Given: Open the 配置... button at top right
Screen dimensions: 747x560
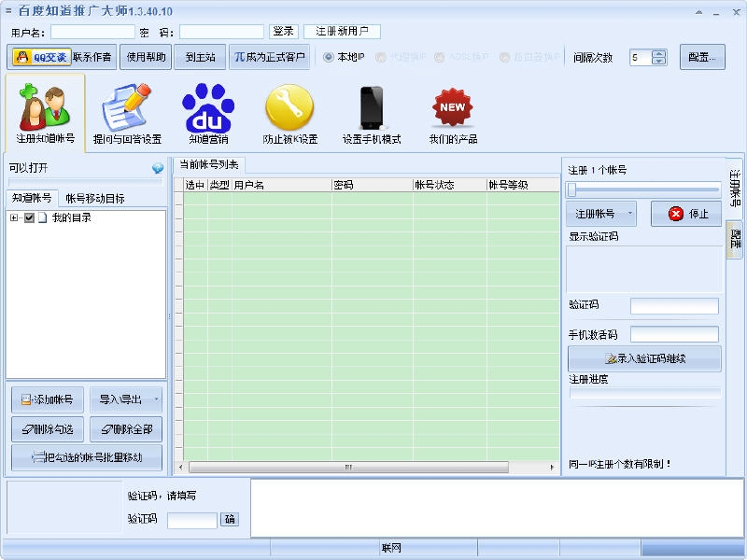Looking at the screenshot, I should 702,57.
